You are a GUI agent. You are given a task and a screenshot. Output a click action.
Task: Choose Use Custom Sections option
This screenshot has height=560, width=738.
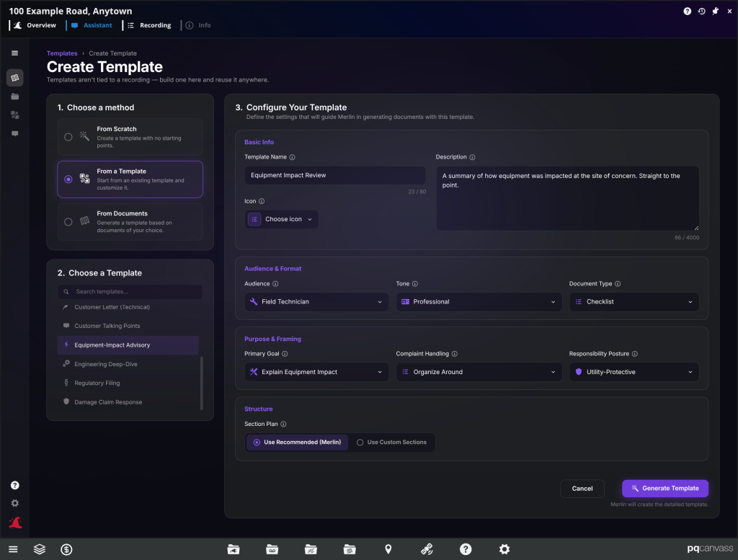coord(391,443)
